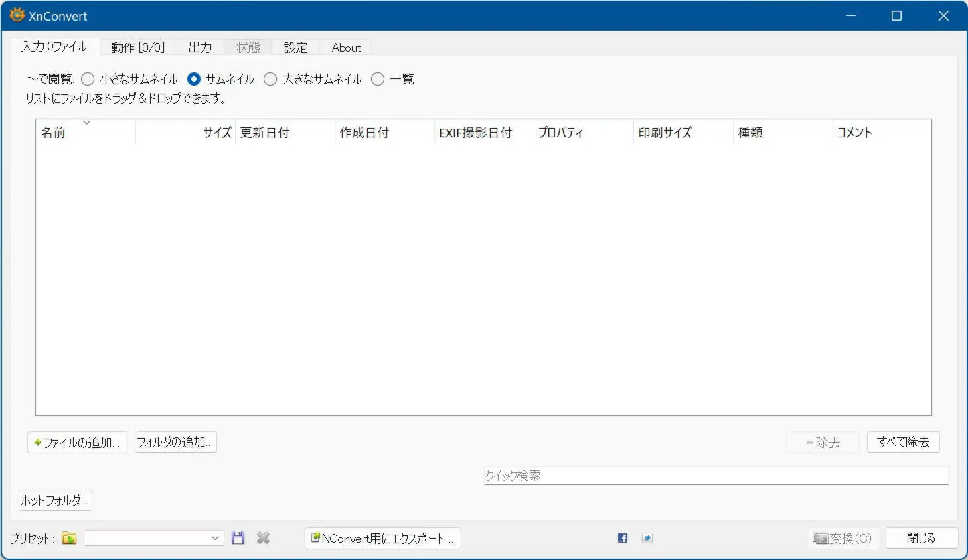Open 状態 tab
This screenshot has width=968, height=560.
point(248,48)
